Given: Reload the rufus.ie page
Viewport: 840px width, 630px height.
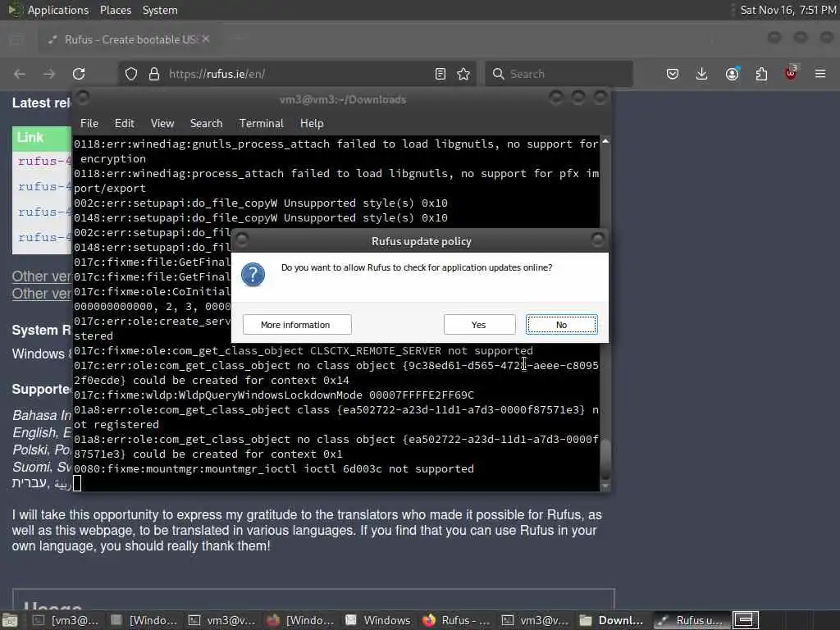Looking at the screenshot, I should tap(79, 74).
